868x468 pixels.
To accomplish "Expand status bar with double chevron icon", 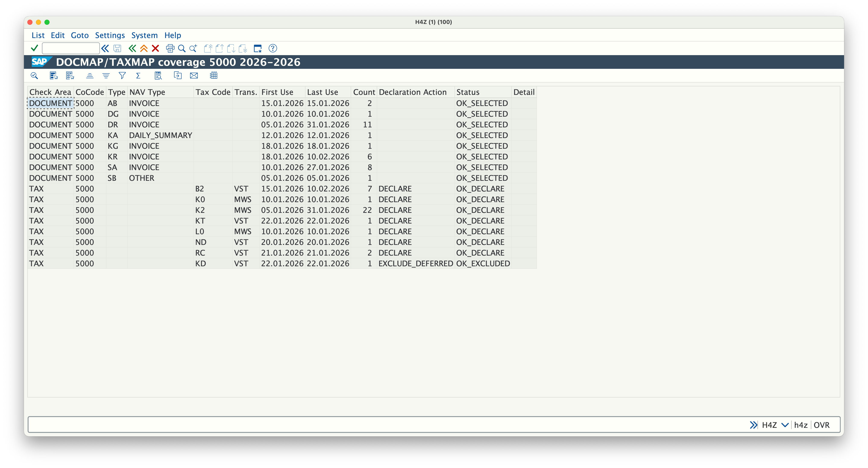I will point(754,425).
